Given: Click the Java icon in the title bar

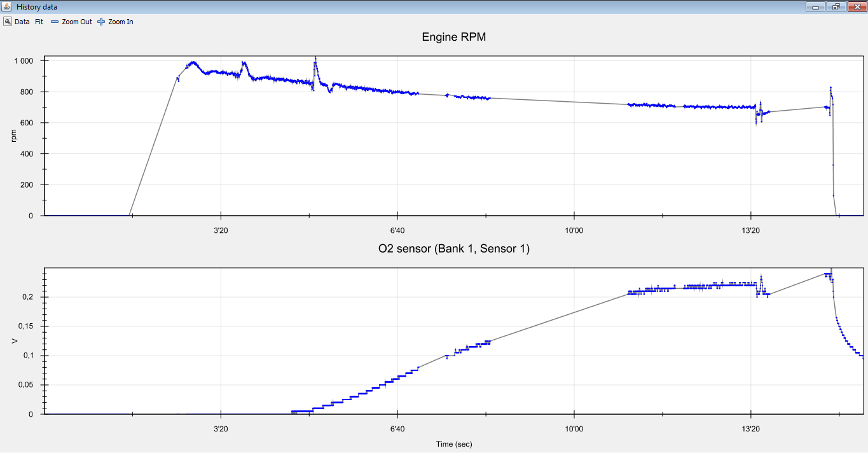Looking at the screenshot, I should (x=7, y=6).
